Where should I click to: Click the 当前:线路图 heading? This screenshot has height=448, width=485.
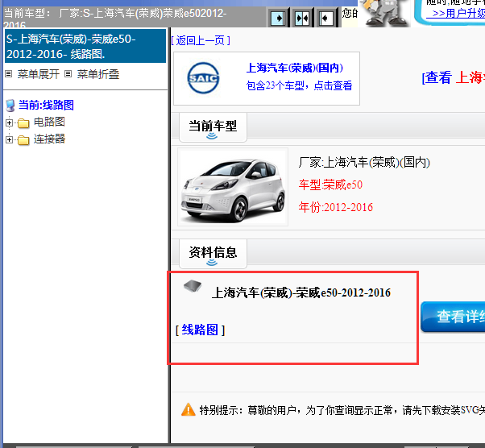coord(46,106)
